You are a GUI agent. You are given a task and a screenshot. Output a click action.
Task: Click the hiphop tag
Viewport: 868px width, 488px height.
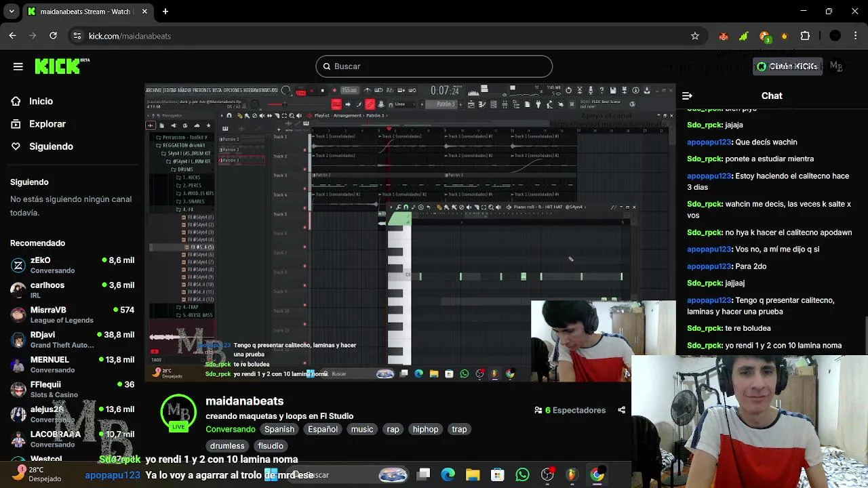point(426,429)
